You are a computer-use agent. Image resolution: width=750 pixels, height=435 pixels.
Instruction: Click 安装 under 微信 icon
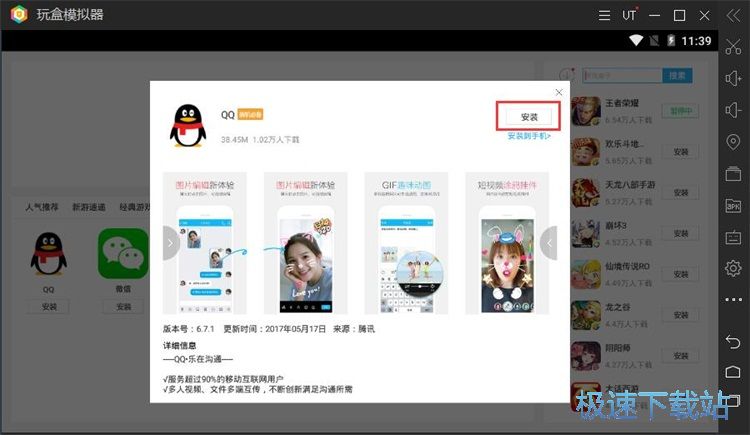pyautogui.click(x=123, y=307)
